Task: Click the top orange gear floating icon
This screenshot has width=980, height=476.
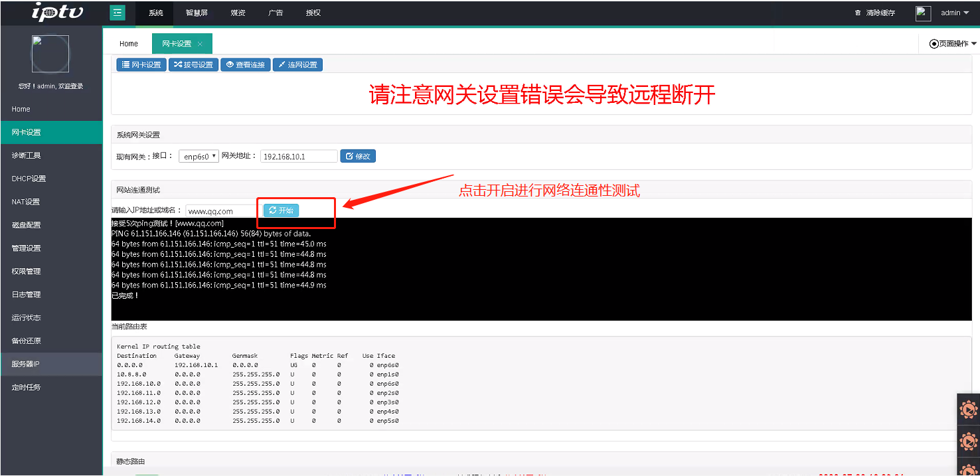Action: [x=969, y=410]
